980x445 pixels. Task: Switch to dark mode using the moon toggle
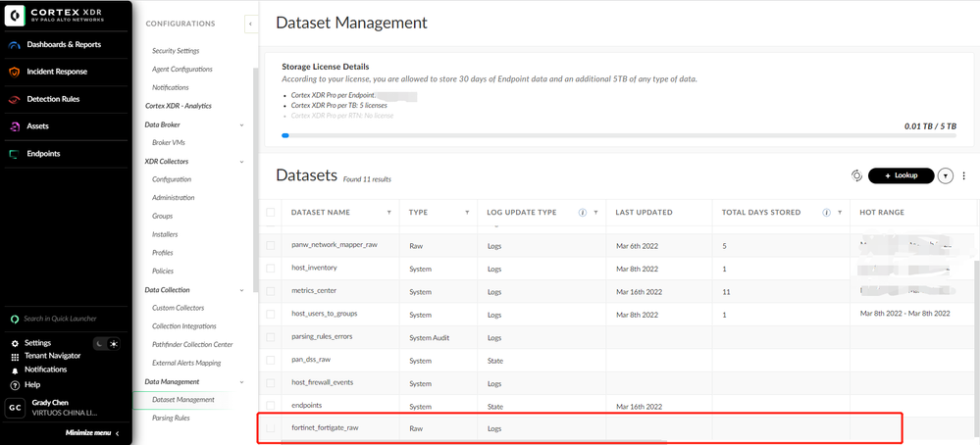99,344
